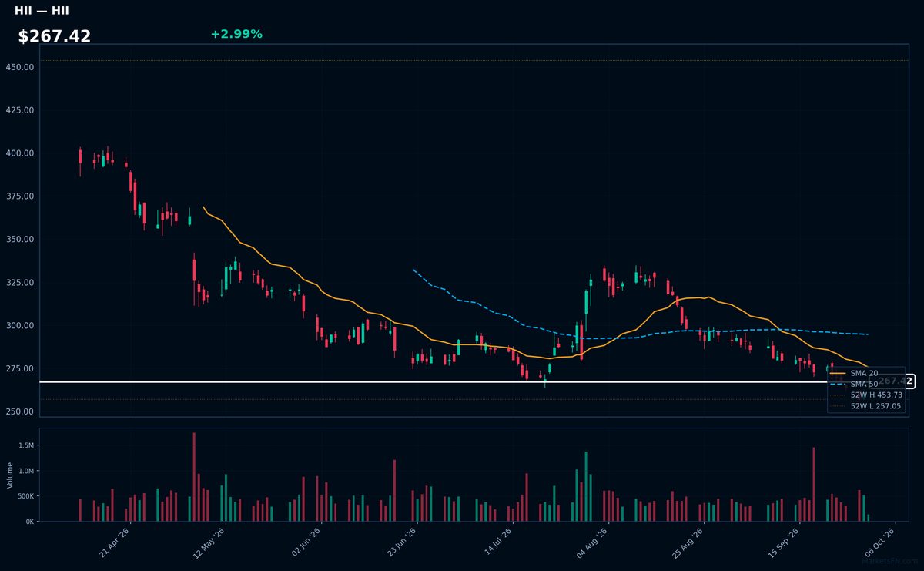Click the HII — HII chart title
This screenshot has height=571, width=924.
pos(42,10)
